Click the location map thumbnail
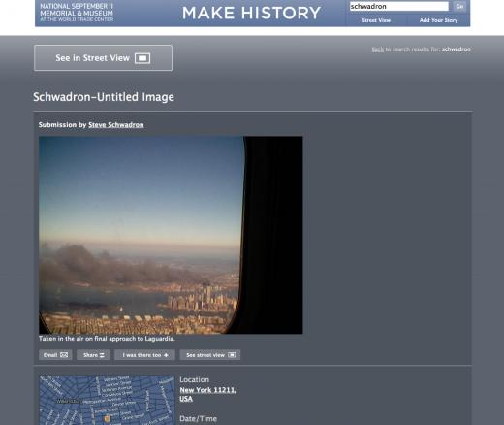This screenshot has height=425, width=504. tap(107, 400)
